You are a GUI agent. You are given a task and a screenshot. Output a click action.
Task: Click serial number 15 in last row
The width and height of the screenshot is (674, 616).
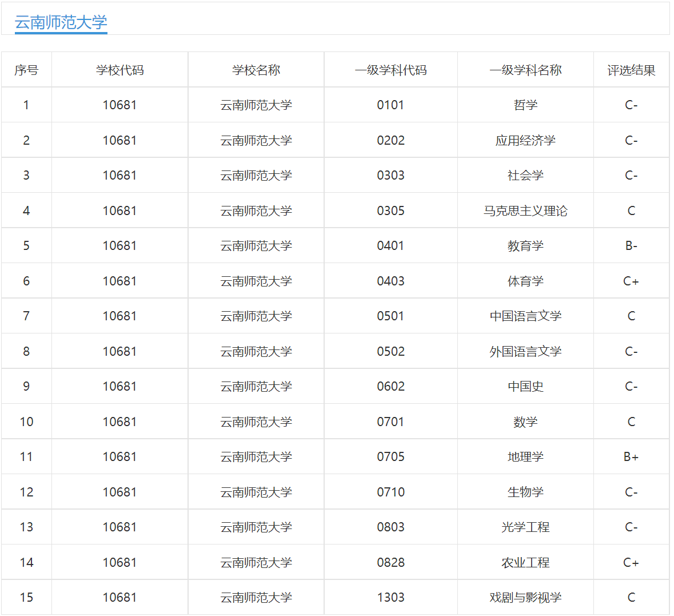pyautogui.click(x=26, y=598)
